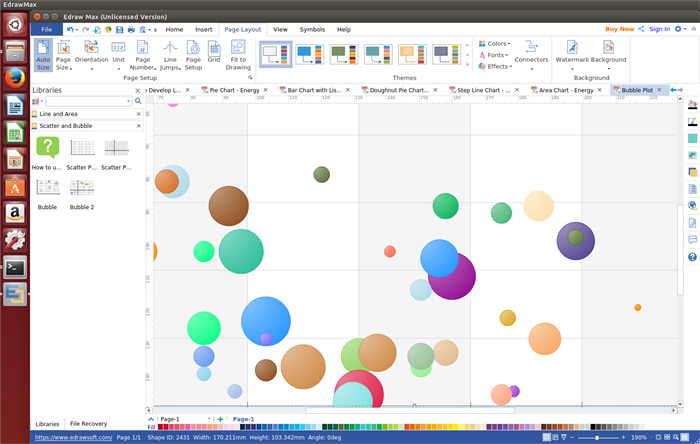Open the comments panel icon on right sidebar
700x444 pixels.
click(x=692, y=240)
